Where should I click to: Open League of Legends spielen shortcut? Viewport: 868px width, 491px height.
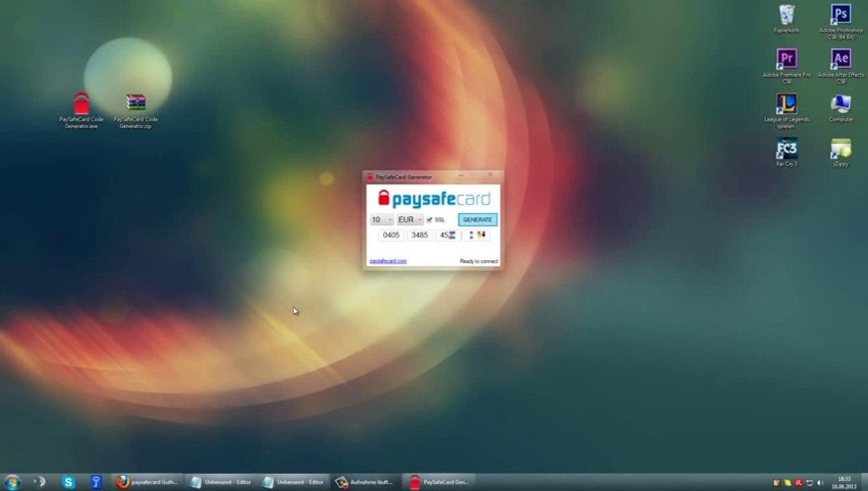[x=787, y=110]
